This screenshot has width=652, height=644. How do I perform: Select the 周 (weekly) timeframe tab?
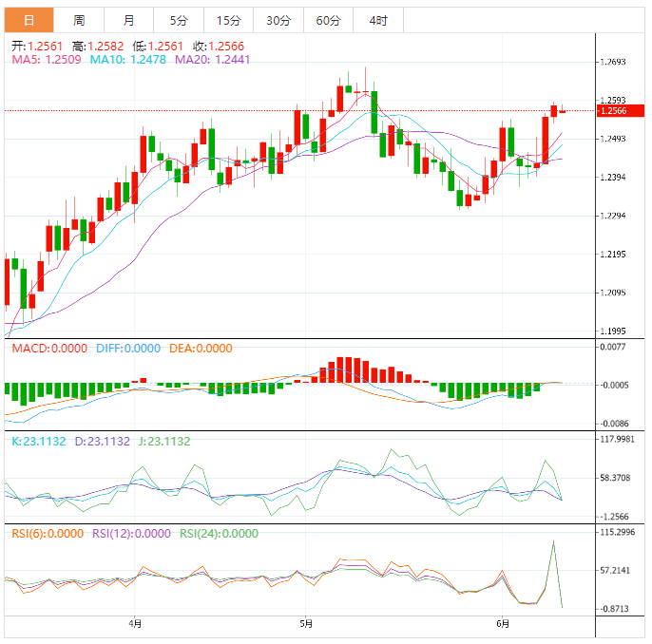coord(79,20)
